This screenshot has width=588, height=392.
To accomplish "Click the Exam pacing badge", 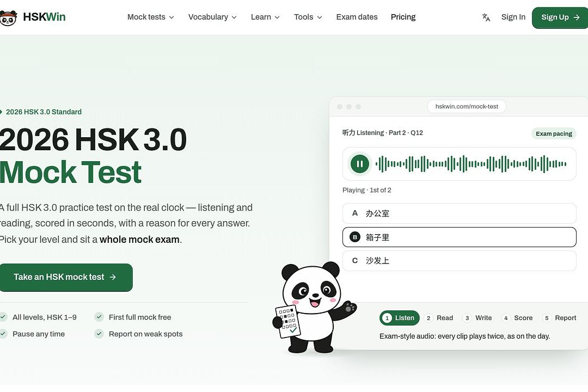I will 554,133.
